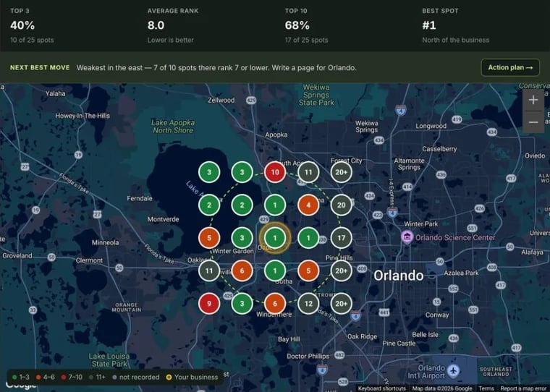Select the green 3 marker above Winter Garden label
The width and height of the screenshot is (550, 392).
click(242, 238)
